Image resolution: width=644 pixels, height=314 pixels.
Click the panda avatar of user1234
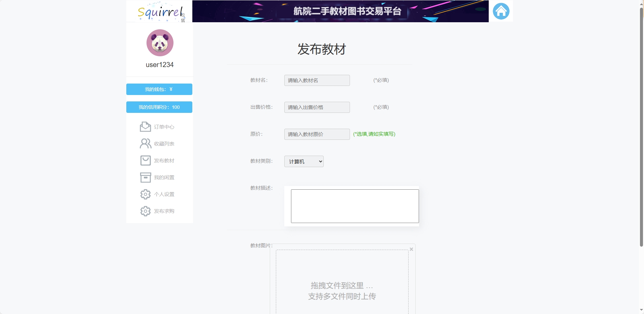click(x=159, y=43)
